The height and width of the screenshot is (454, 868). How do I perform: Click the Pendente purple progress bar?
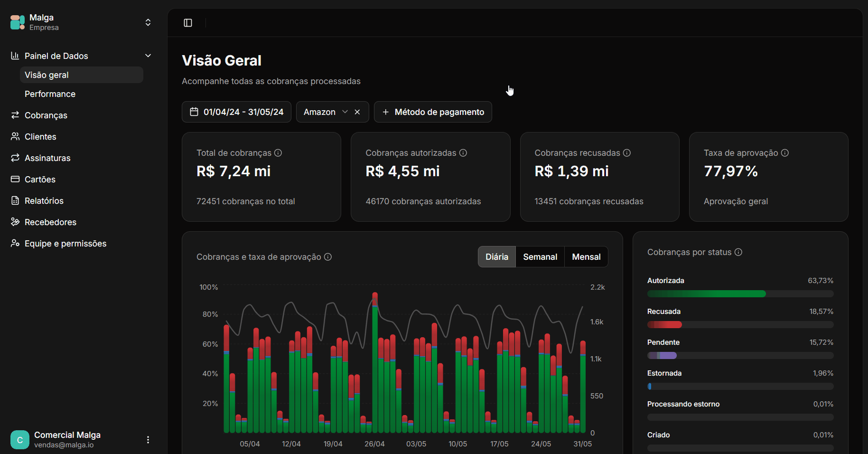(x=662, y=355)
